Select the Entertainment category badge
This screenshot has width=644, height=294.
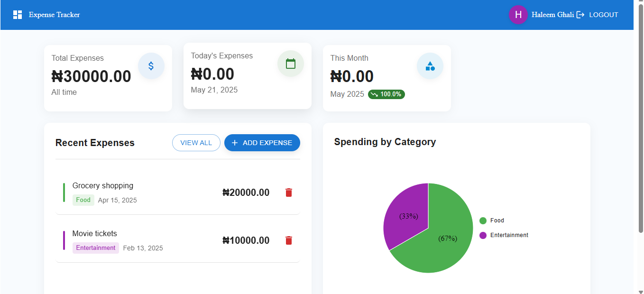[95, 248]
